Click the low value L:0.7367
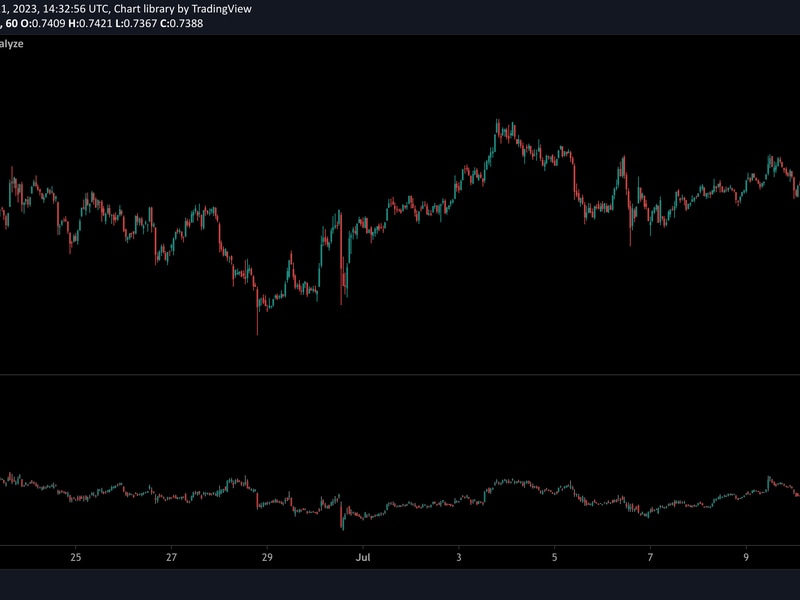This screenshot has width=800, height=600. tap(136, 23)
